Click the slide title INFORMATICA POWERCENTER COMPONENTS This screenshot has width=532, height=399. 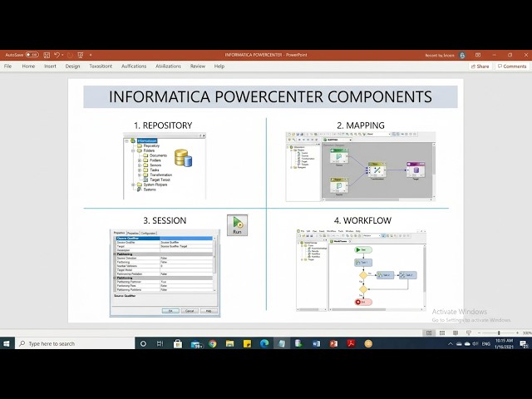pyautogui.click(x=270, y=96)
